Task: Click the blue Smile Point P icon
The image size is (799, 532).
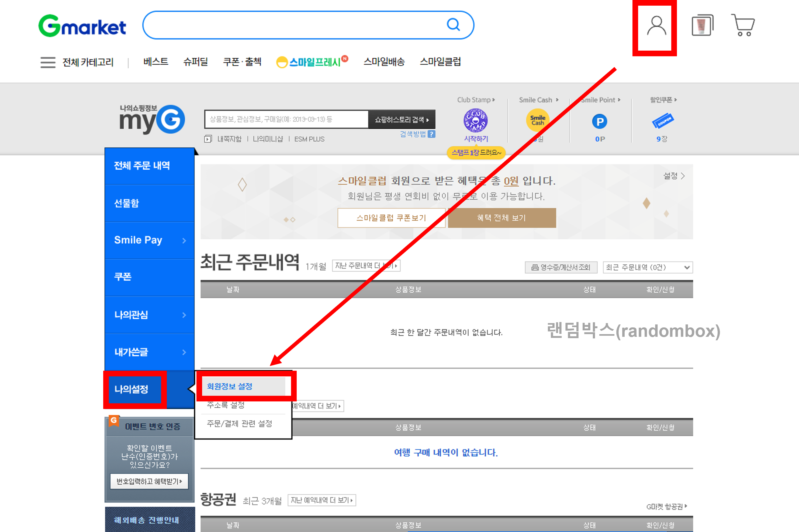Action: click(600, 121)
